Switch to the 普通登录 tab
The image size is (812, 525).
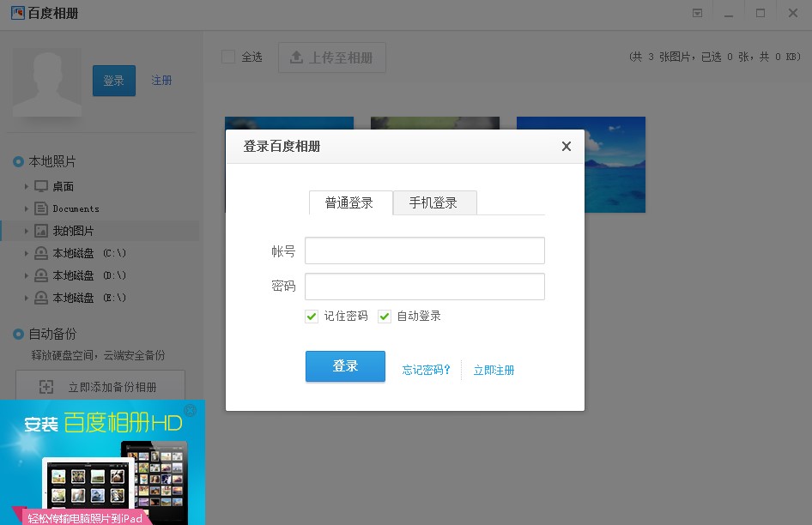point(350,202)
